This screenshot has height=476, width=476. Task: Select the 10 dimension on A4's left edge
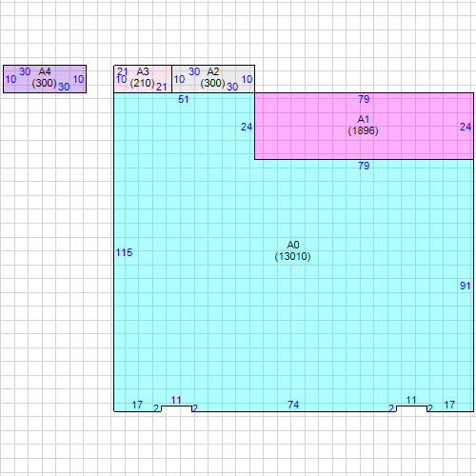[10, 79]
